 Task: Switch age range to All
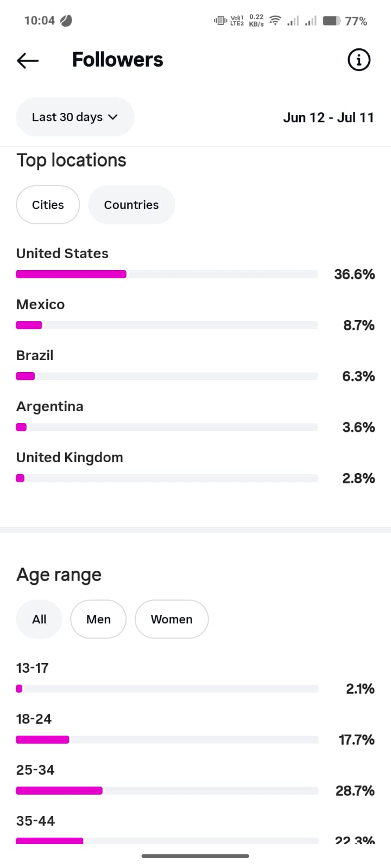(39, 619)
